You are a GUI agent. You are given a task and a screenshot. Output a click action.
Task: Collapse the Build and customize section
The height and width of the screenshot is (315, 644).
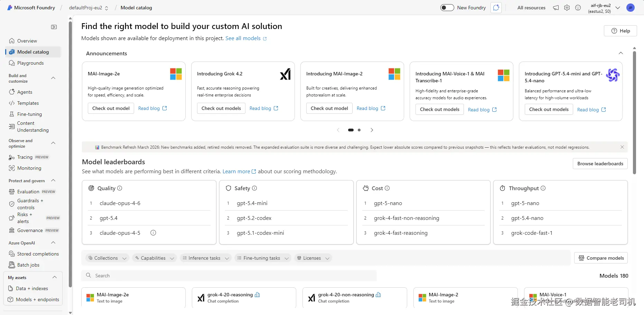tap(53, 78)
